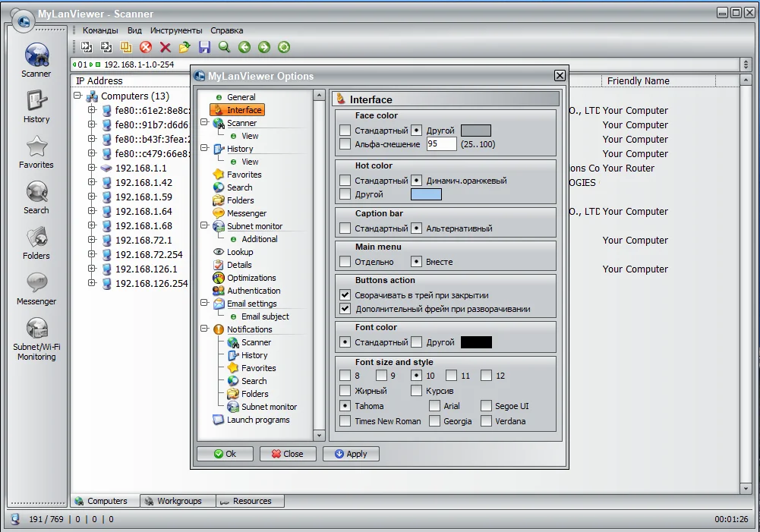Image resolution: width=760 pixels, height=532 pixels.
Task: Expand the 192.168.126.254 entry
Action: pyautogui.click(x=92, y=283)
